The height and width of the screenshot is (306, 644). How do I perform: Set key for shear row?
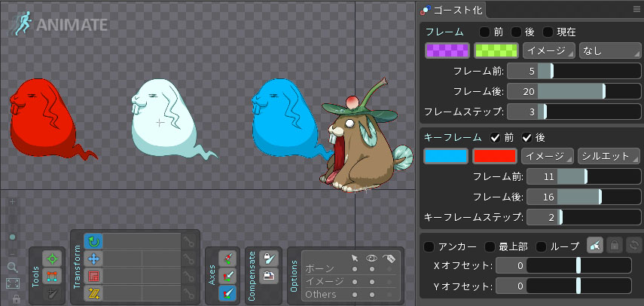(x=188, y=293)
